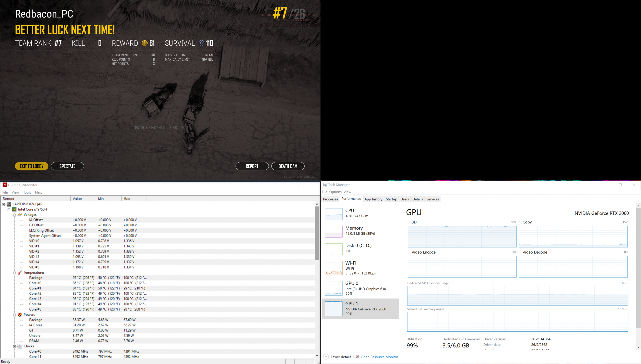Open HWMonitor File menu
The image size is (641, 364).
5,192
